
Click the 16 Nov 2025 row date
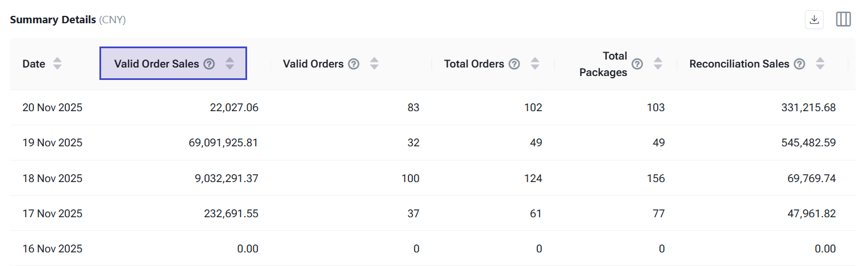52,248
